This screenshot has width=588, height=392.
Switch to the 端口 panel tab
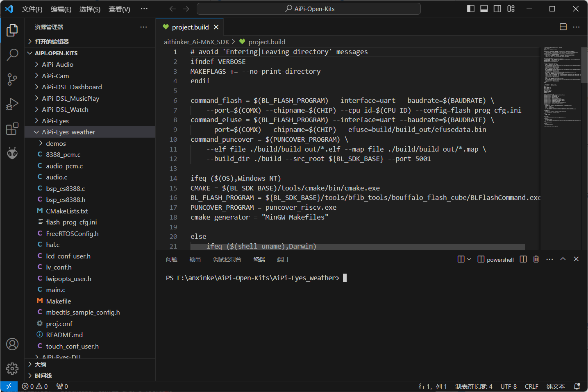[x=283, y=259]
